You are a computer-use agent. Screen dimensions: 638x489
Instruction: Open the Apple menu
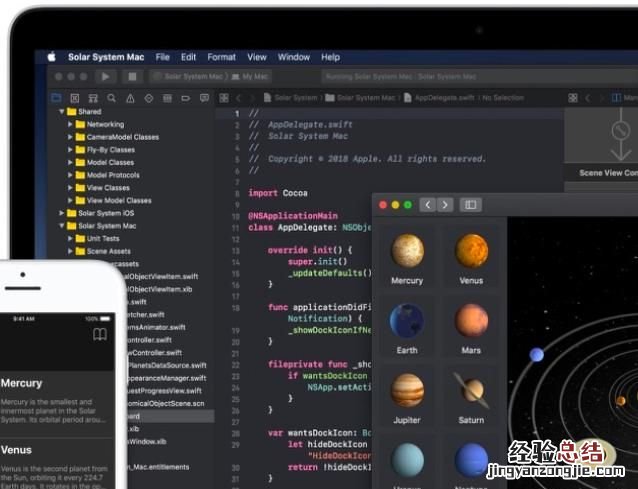[51, 57]
